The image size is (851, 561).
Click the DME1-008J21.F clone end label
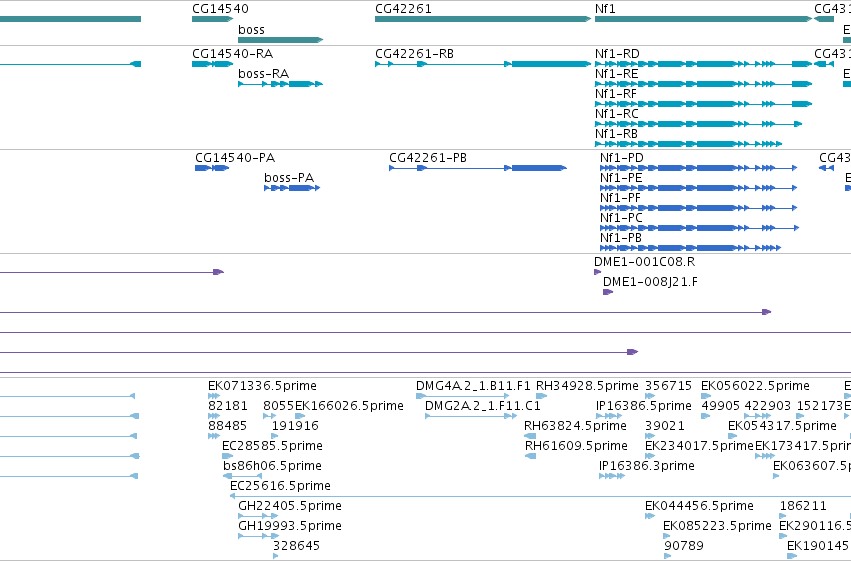click(x=650, y=282)
